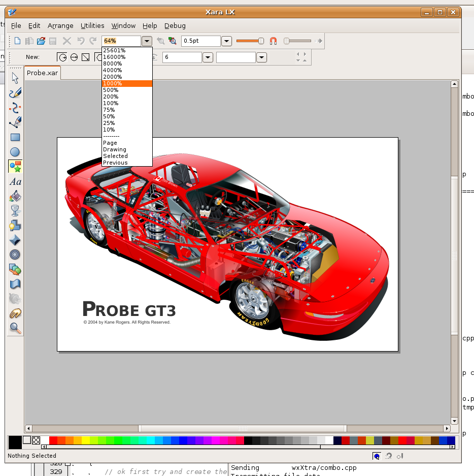474x476 pixels.
Task: Choose 25601% from the zoom list
Action: [x=127, y=50]
